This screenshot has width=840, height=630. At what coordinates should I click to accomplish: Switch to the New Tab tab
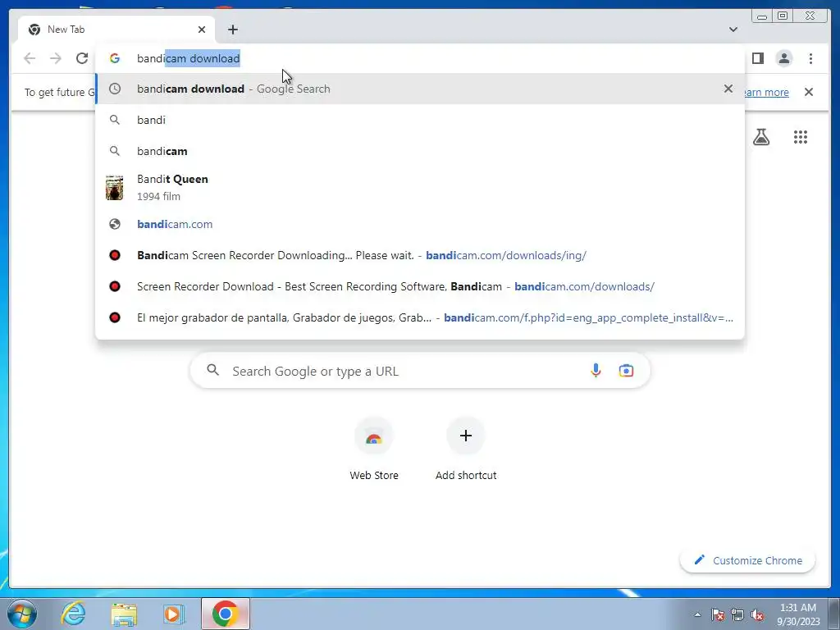[116, 30]
